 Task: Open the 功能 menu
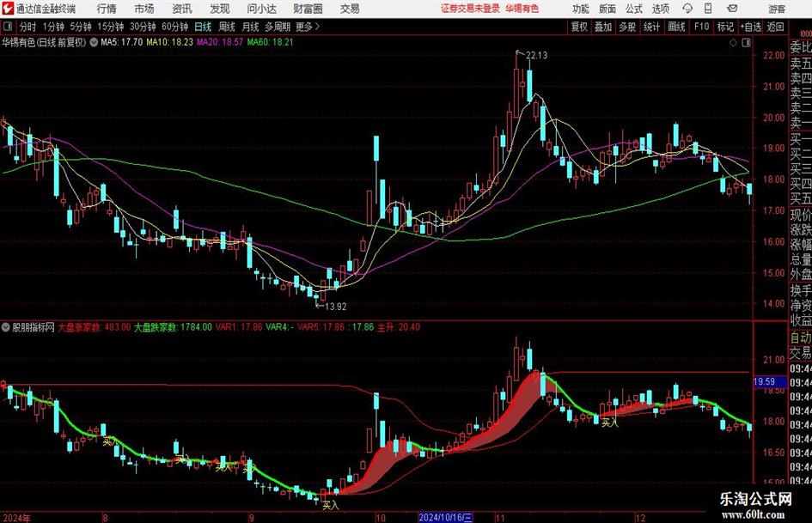tap(581, 9)
